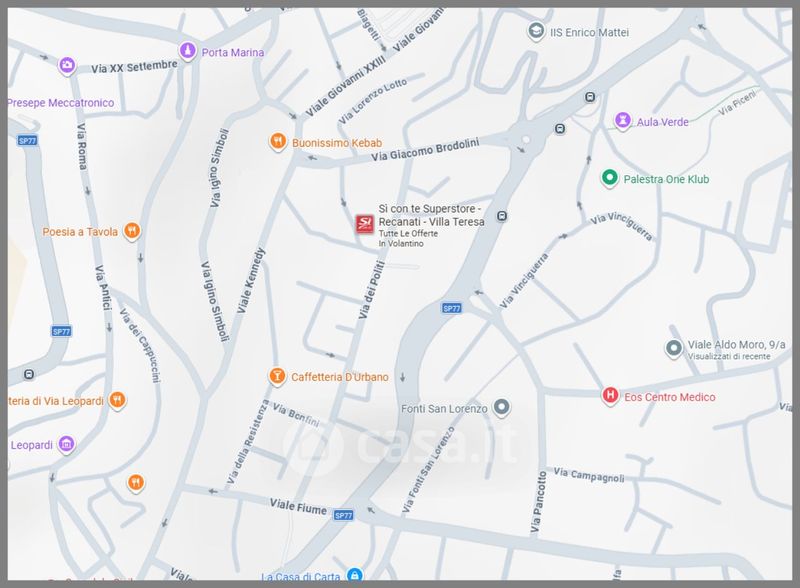Open the Si con te Superstore logo marker

(x=365, y=224)
